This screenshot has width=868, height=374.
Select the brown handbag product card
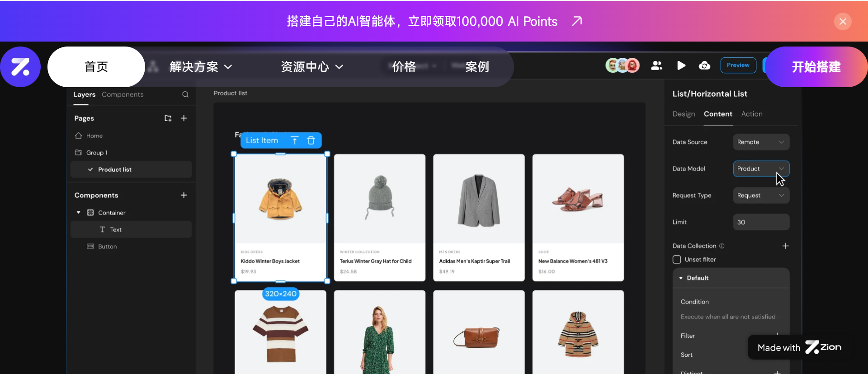(479, 332)
